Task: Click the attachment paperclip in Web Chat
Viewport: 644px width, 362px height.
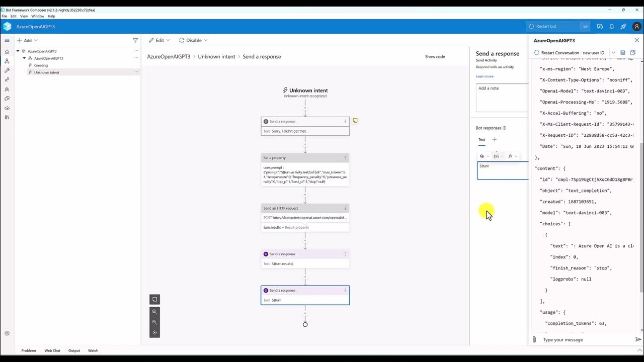Action: tap(534, 339)
